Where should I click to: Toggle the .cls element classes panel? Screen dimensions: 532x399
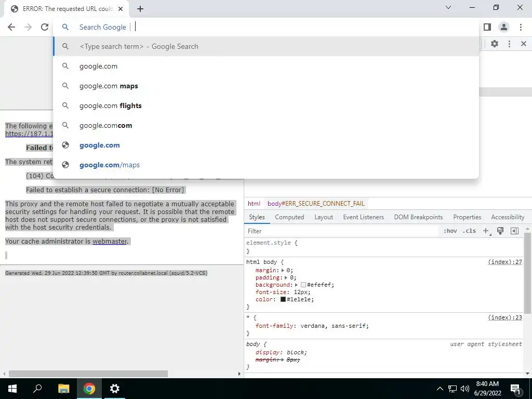(470, 231)
